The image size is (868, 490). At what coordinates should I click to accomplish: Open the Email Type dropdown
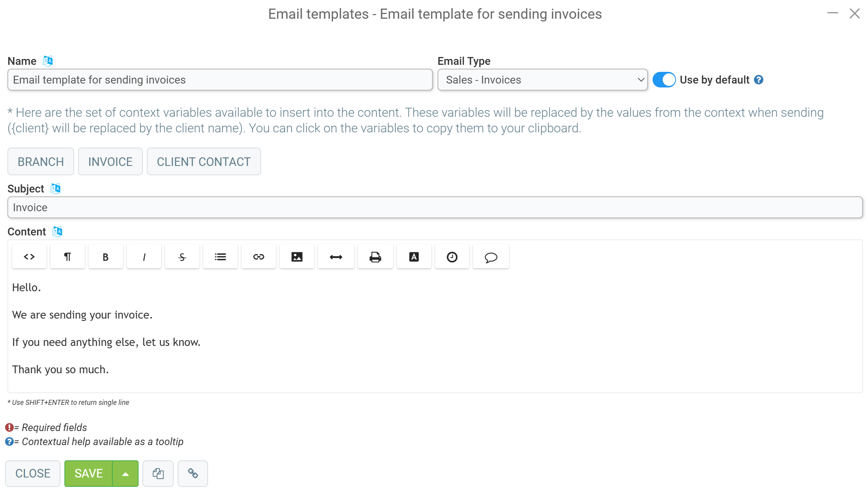coord(542,80)
